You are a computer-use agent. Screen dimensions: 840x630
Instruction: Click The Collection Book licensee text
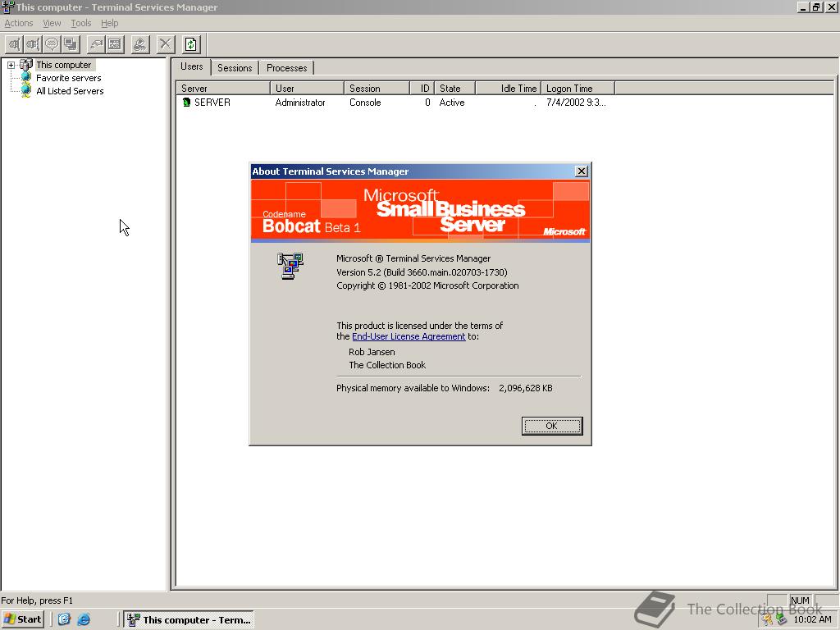[387, 365]
